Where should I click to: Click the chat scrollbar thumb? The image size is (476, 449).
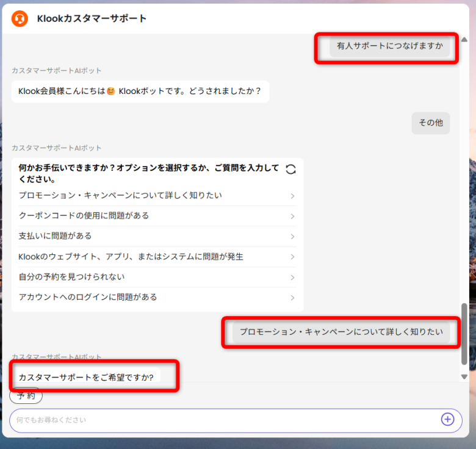464,332
